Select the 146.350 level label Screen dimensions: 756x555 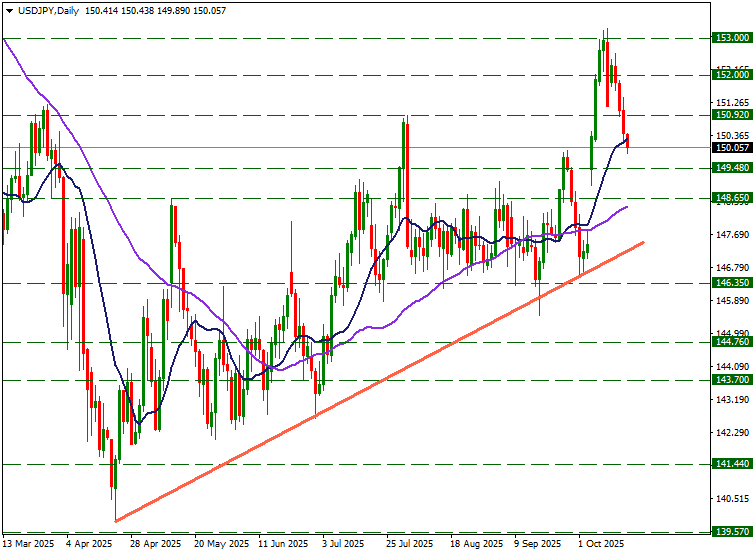coord(732,284)
